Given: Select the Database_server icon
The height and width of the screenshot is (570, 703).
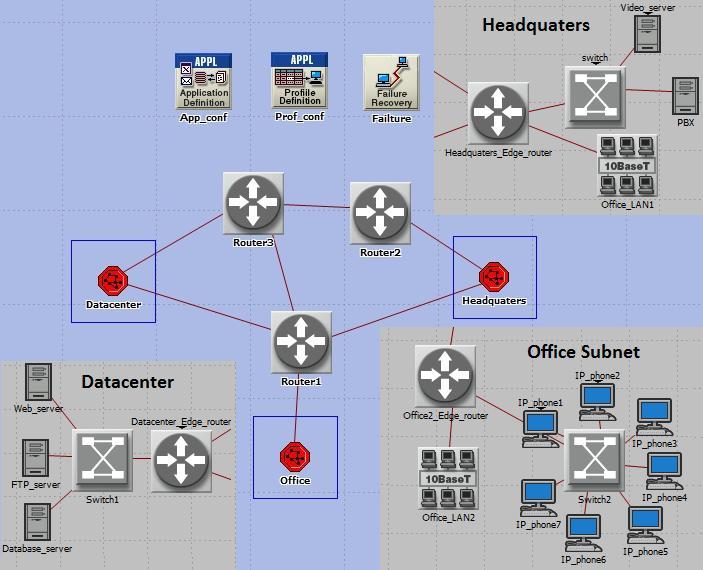Looking at the screenshot, I should pos(37,522).
